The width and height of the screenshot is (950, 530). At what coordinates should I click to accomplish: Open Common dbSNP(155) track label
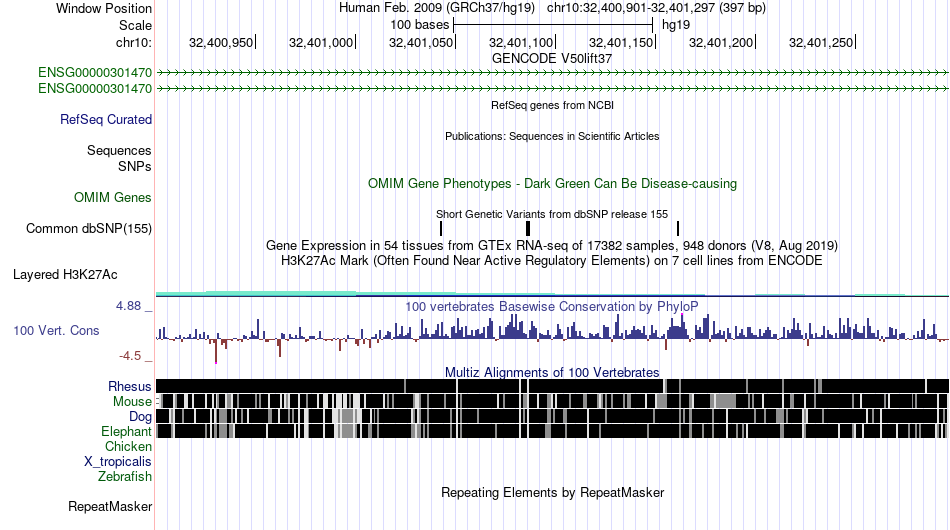point(89,228)
